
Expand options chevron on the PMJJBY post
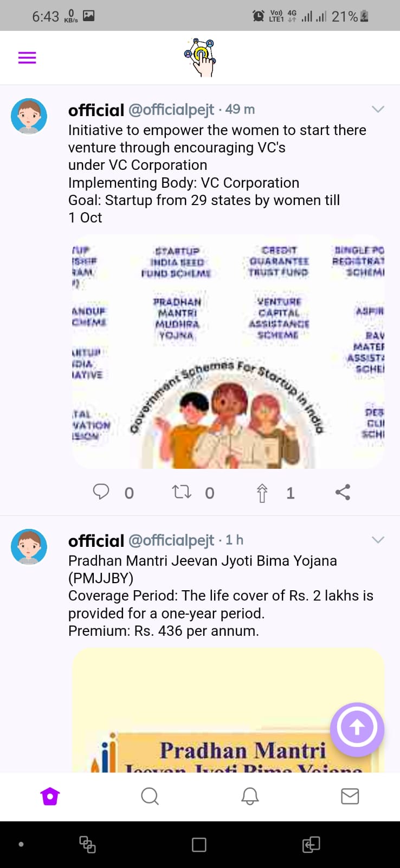tap(378, 540)
